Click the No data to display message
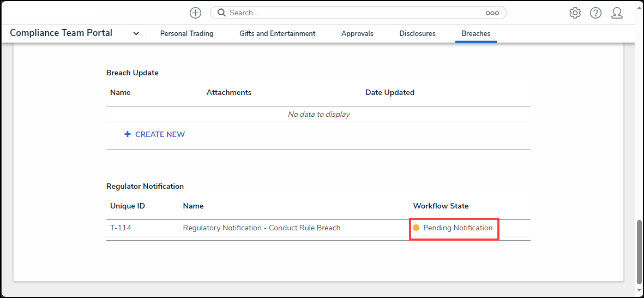This screenshot has height=298, width=644. point(318,114)
